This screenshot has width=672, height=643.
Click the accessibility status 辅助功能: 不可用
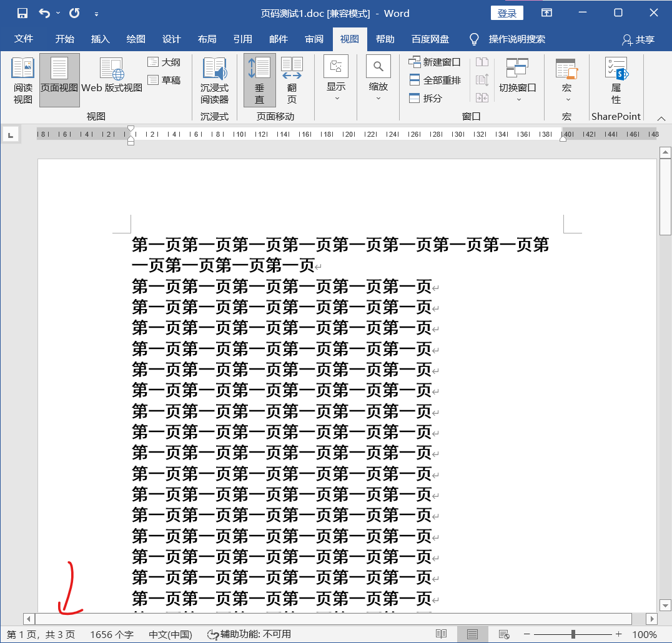coord(249,634)
